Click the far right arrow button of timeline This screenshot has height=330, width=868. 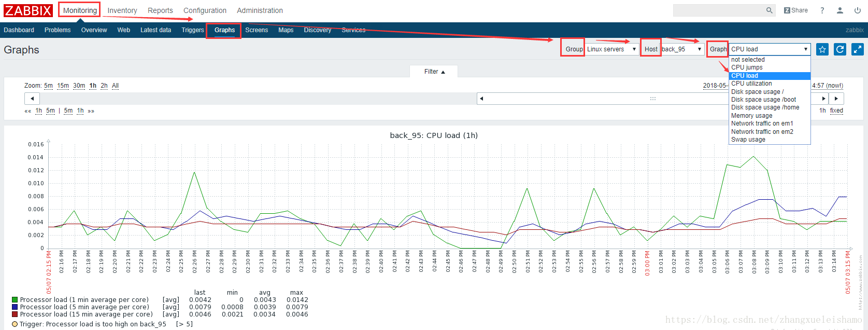[836, 99]
